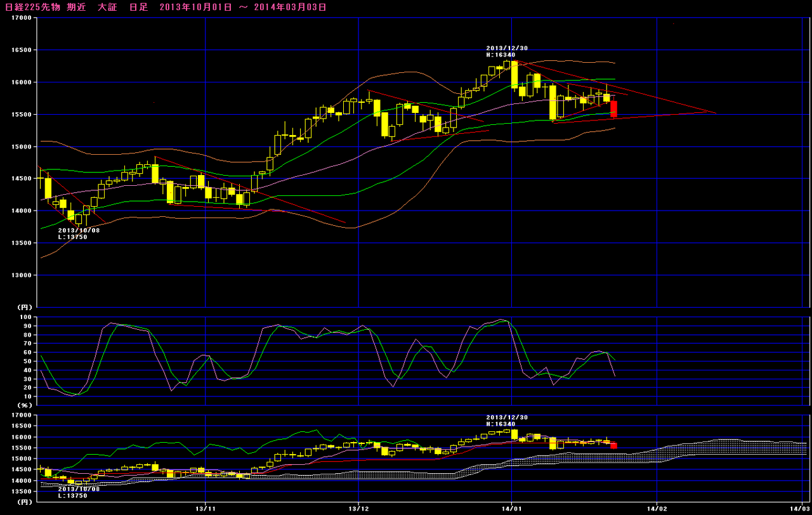Click "16000" on the bottom Ichimoku chart axis

pyautogui.click(x=22, y=437)
